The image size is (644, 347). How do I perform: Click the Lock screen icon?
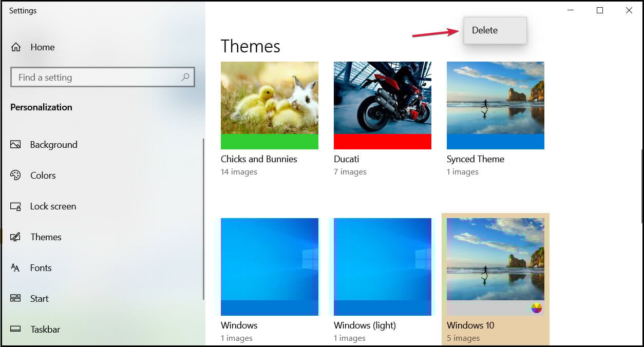click(15, 206)
